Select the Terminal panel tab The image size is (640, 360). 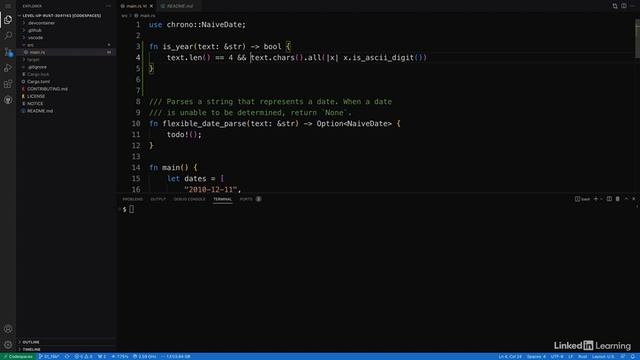tap(222, 199)
